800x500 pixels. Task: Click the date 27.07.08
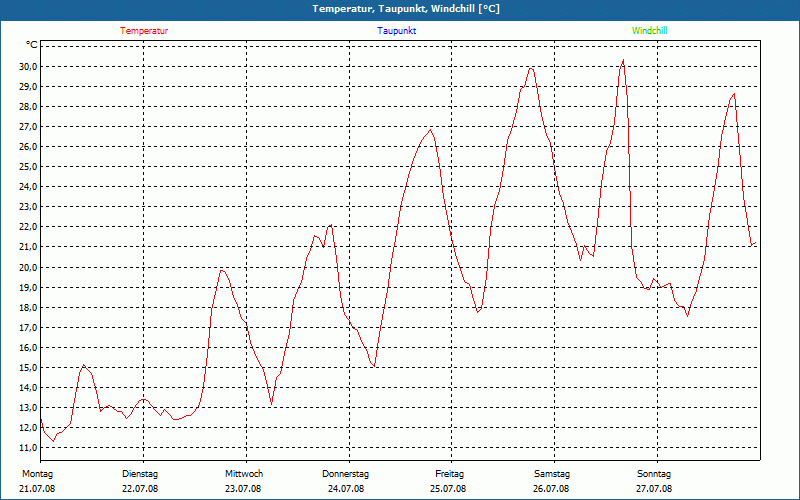coord(654,489)
